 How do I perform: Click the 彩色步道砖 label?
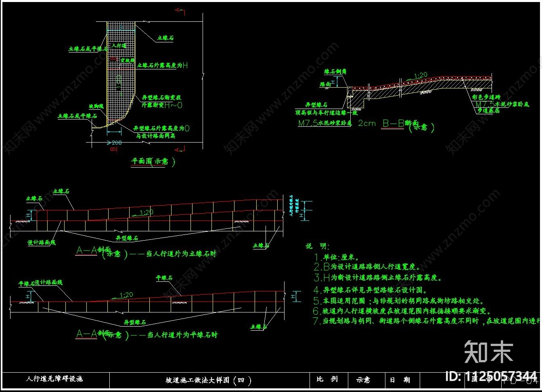click(x=486, y=97)
